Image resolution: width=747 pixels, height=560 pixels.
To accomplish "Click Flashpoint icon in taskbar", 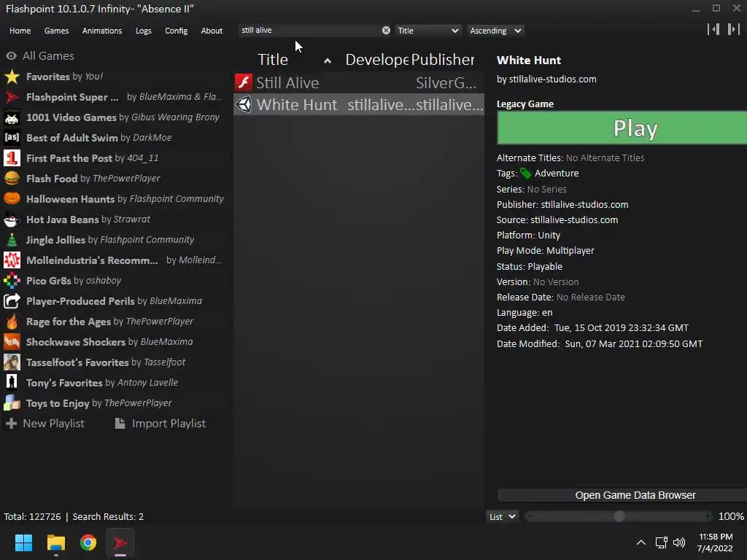I will point(120,542).
